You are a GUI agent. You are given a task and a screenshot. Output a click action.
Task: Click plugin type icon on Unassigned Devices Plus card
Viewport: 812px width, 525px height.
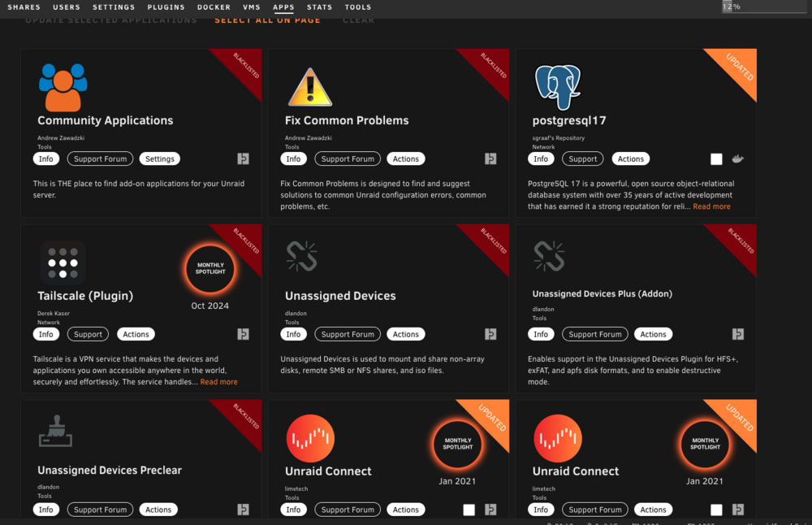click(738, 334)
